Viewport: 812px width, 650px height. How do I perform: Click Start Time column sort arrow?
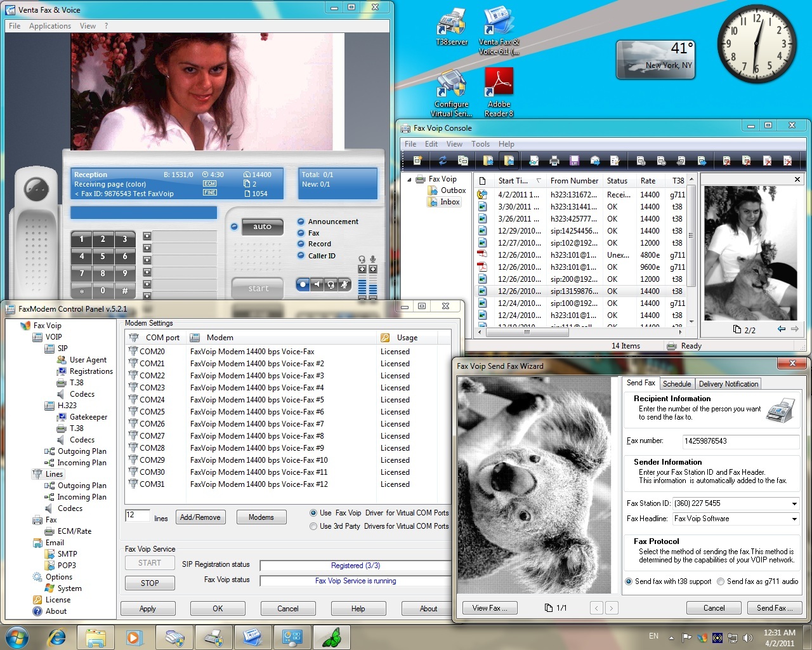click(539, 181)
